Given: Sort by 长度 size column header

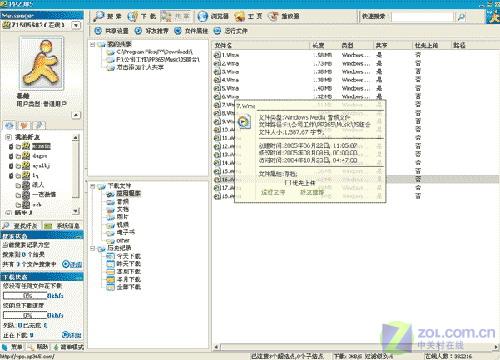Looking at the screenshot, I should pos(324,45).
